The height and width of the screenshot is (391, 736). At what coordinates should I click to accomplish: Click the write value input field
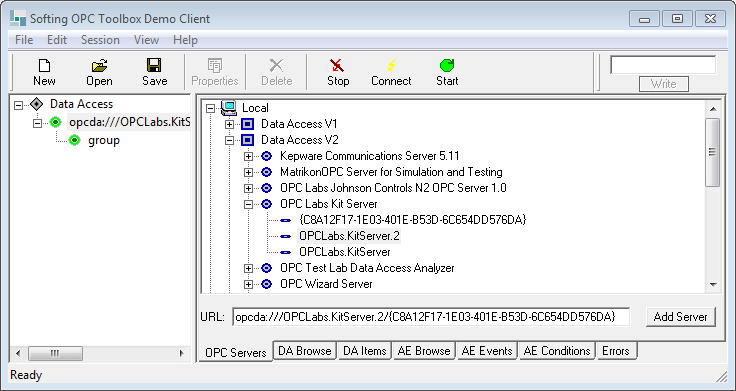click(663, 65)
